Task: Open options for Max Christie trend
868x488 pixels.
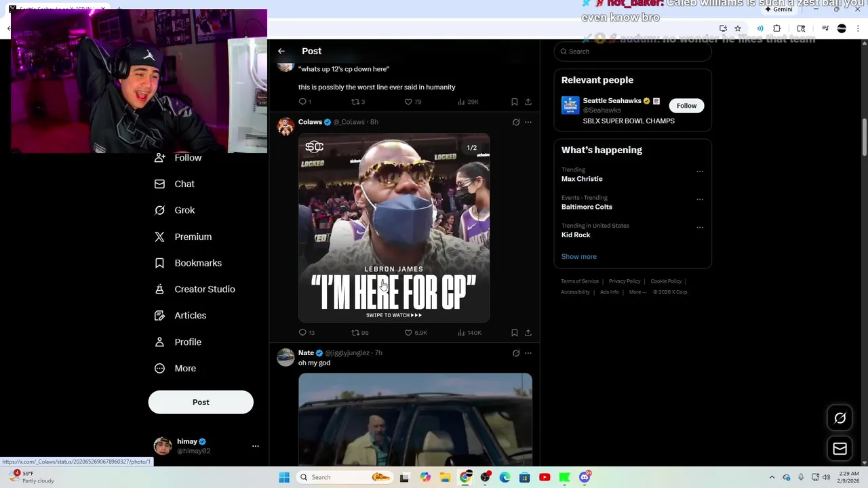Action: 700,171
